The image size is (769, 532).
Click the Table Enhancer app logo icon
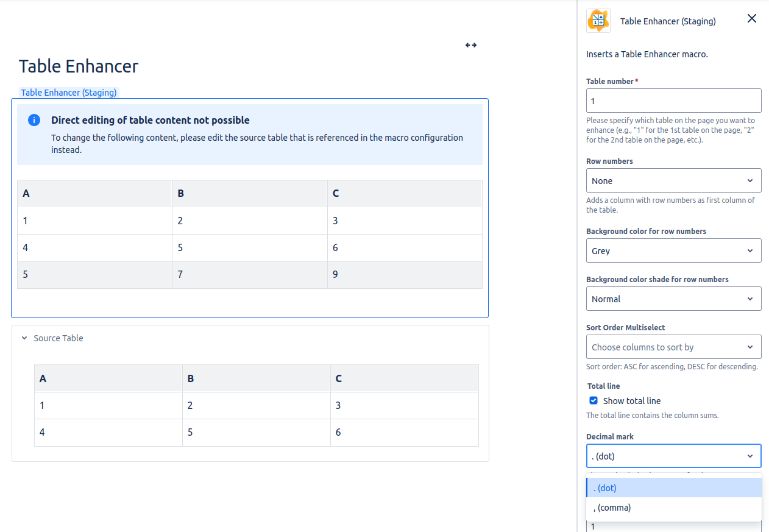[x=598, y=21]
